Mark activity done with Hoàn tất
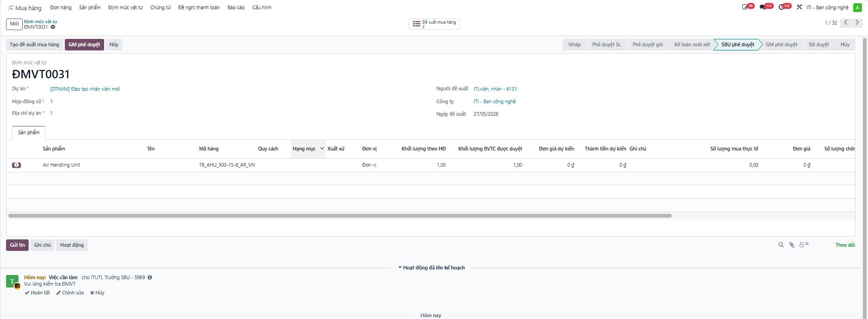 pos(37,293)
